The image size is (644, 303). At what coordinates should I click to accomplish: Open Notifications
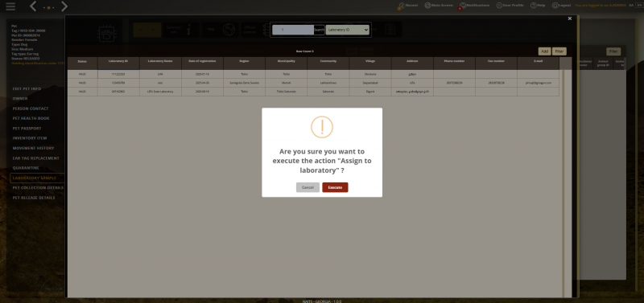tap(475, 6)
